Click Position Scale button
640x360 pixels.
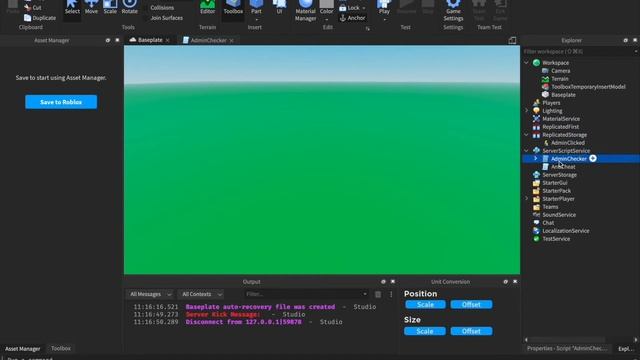[x=425, y=304]
